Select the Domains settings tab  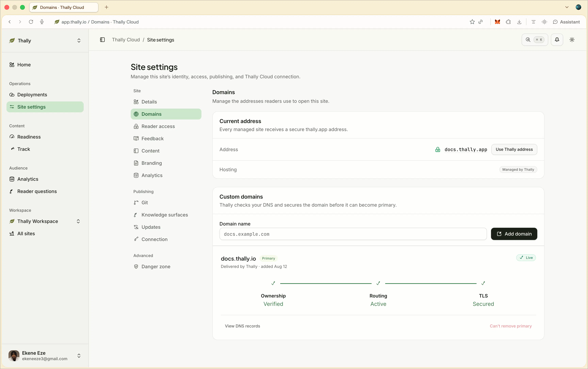coord(166,114)
